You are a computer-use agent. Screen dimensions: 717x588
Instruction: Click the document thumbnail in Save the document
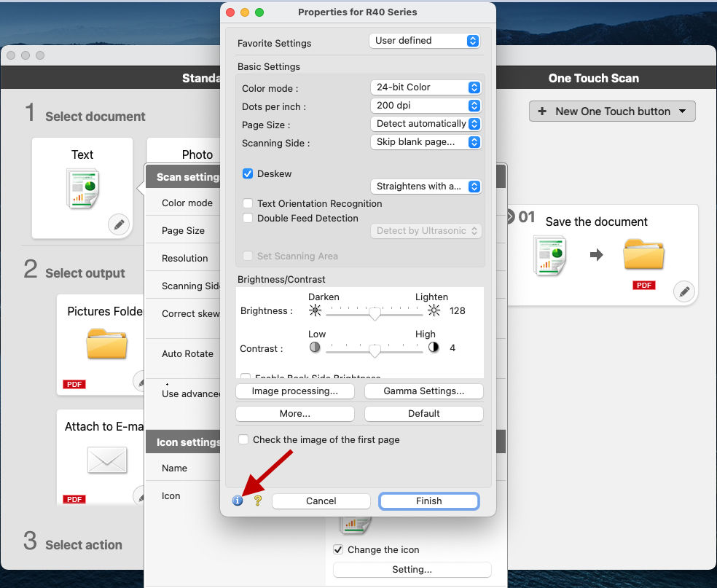[x=550, y=255]
